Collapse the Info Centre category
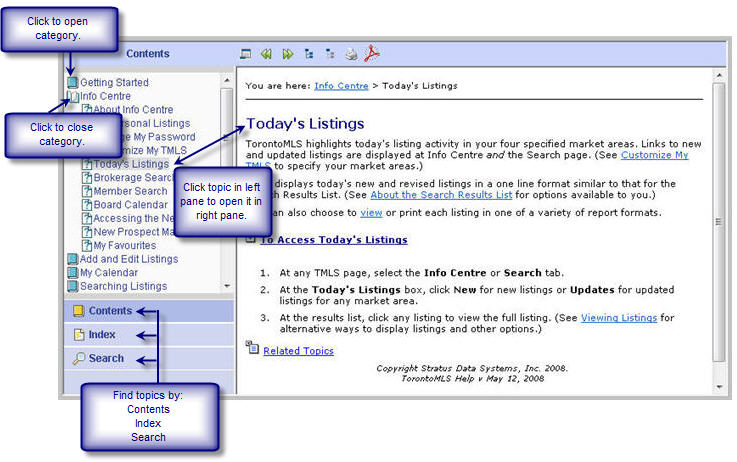Screen dimensions: 737x462 click(105, 96)
